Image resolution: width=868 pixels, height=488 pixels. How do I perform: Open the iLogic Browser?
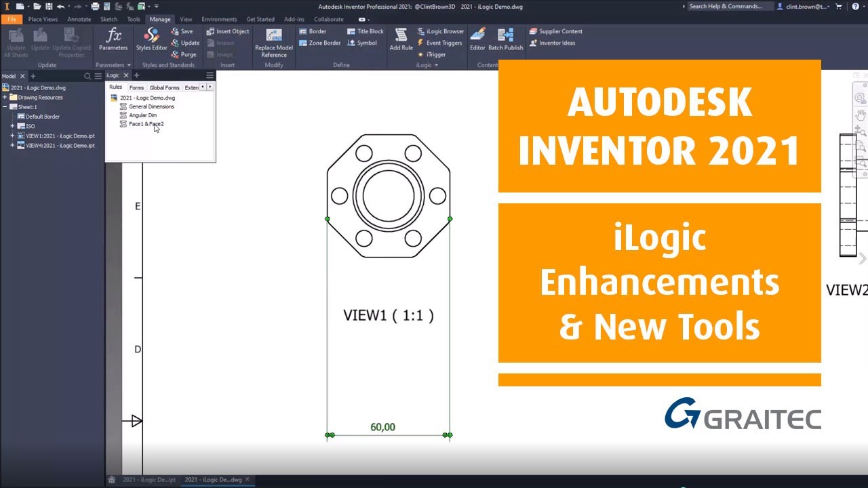click(441, 31)
